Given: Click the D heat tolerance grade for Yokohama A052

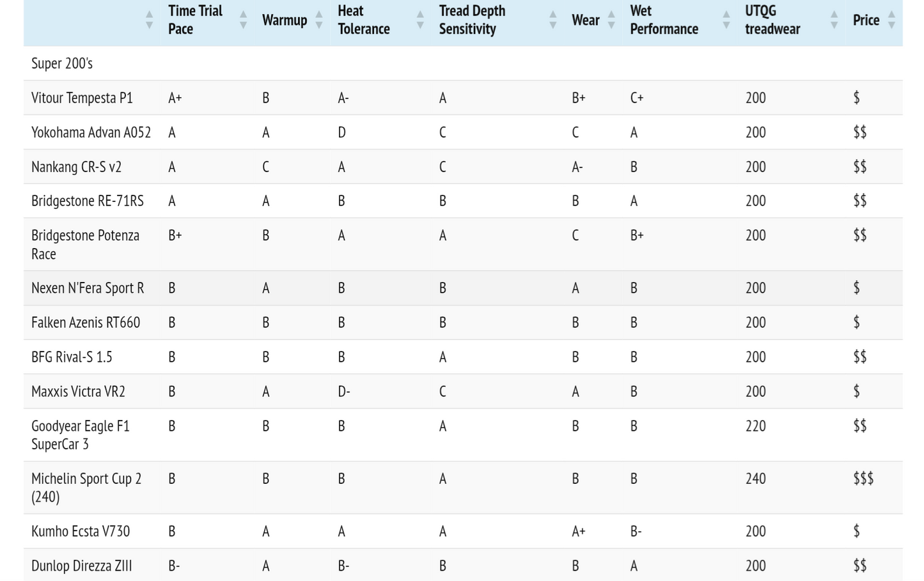Looking at the screenshot, I should point(342,132).
